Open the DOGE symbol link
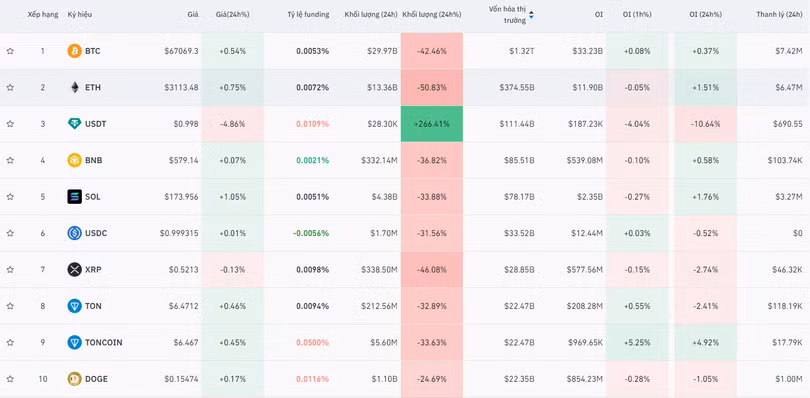 pos(97,379)
